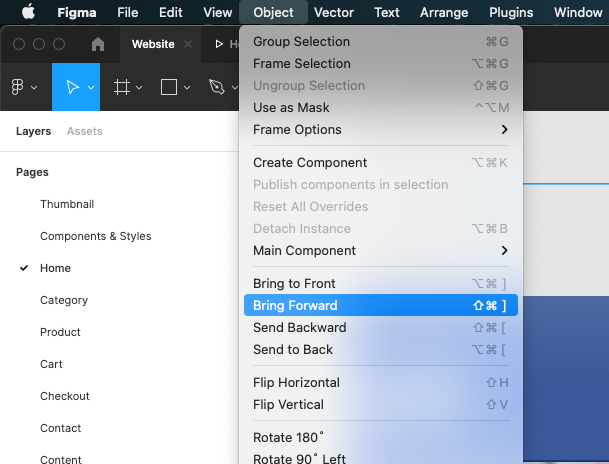Screen dimensions: 609x464
Task: Open the Figma main menu icon
Action: pos(17,87)
